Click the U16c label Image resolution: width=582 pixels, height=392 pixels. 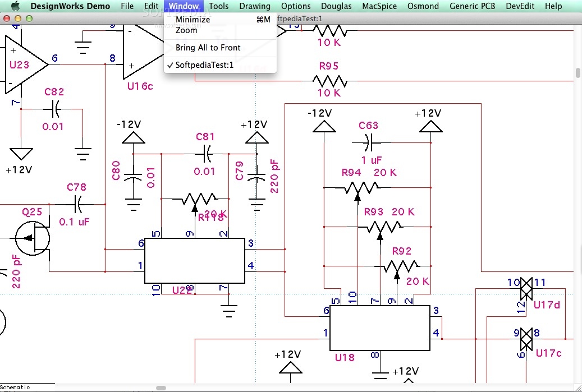pyautogui.click(x=140, y=86)
